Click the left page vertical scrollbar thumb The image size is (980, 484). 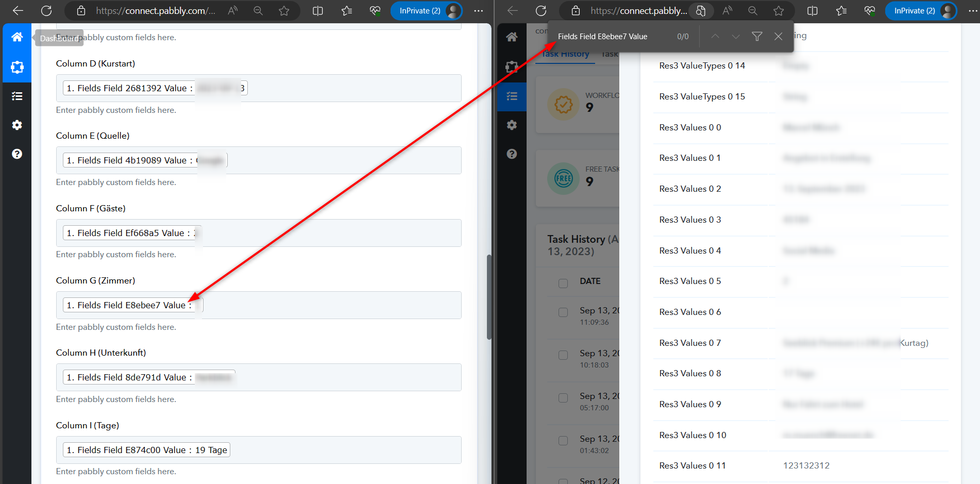[x=489, y=296]
